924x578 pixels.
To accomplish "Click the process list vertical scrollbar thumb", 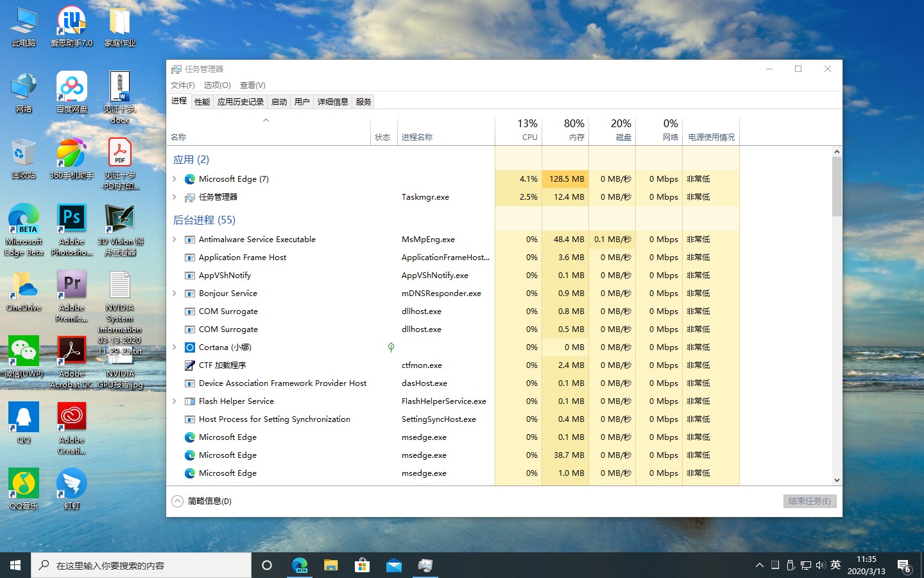I will coord(837,186).
